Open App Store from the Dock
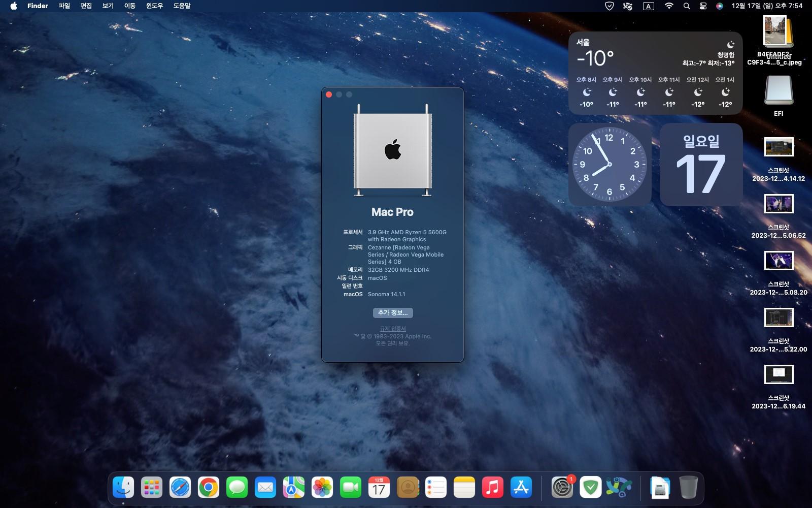 pos(521,488)
